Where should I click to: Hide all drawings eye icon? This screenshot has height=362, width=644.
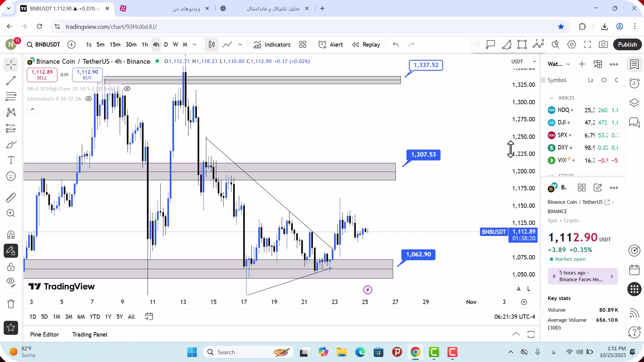(x=11, y=283)
